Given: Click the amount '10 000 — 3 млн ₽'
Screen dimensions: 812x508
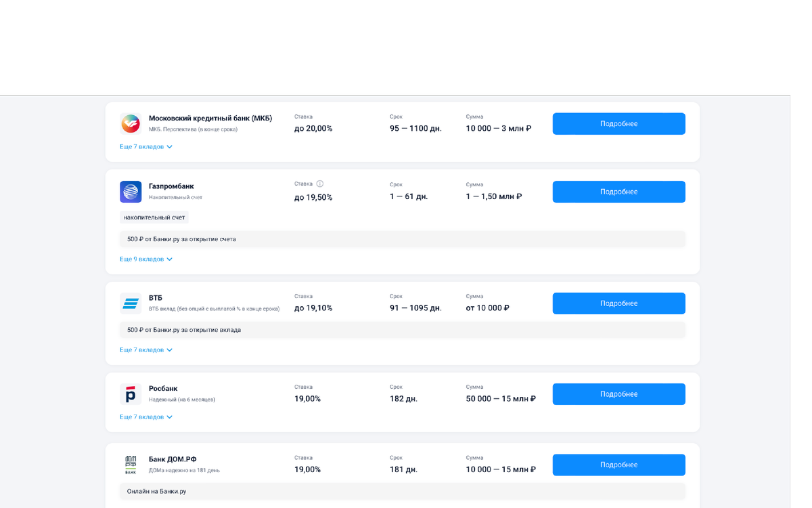Looking at the screenshot, I should tap(499, 129).
